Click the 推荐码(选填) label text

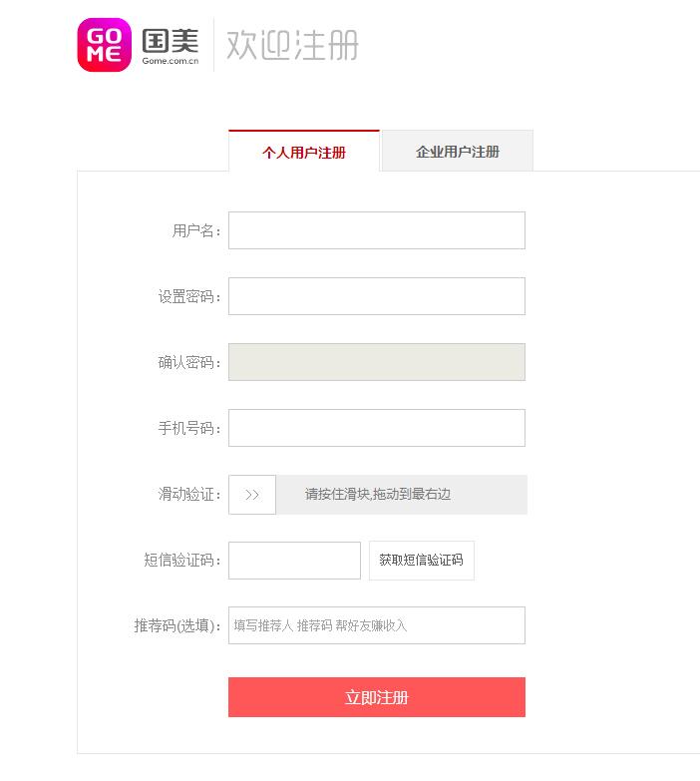tap(176, 626)
